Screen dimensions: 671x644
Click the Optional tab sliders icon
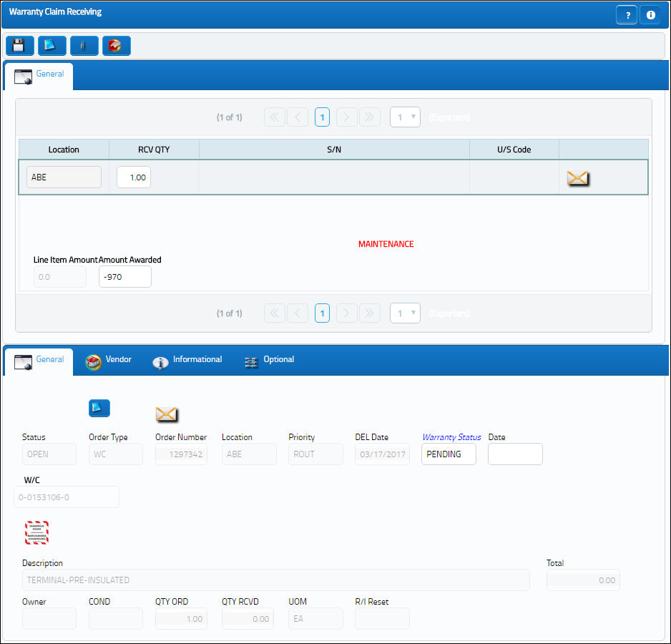pos(251,362)
